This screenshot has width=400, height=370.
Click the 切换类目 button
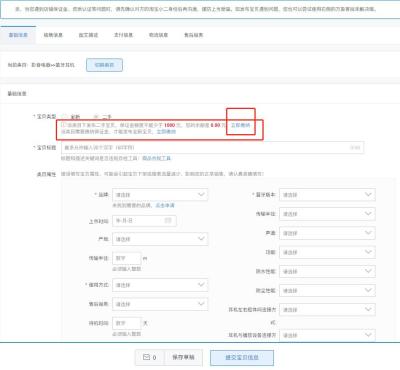click(104, 65)
